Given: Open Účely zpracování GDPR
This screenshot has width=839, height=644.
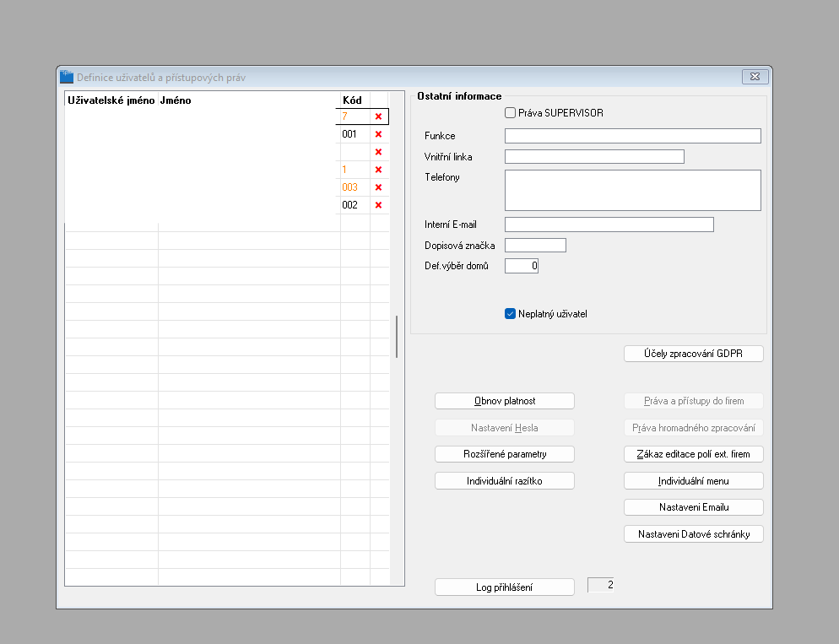Looking at the screenshot, I should (694, 354).
